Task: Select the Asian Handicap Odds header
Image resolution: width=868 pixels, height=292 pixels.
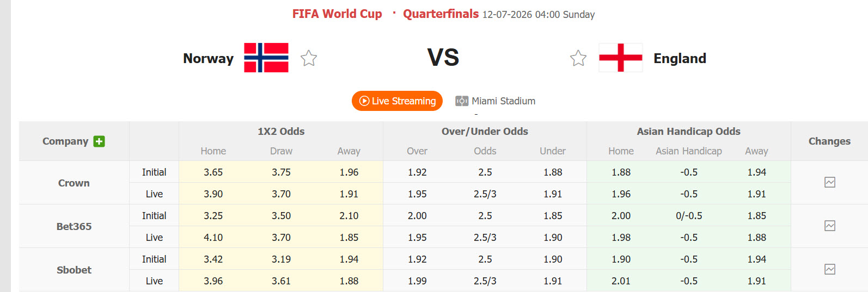Action: 689,132
